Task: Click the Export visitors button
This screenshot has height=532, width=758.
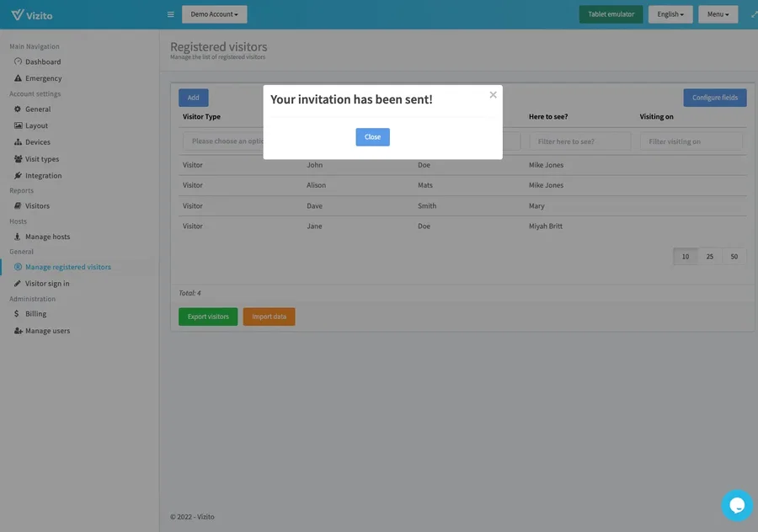Action: point(208,317)
